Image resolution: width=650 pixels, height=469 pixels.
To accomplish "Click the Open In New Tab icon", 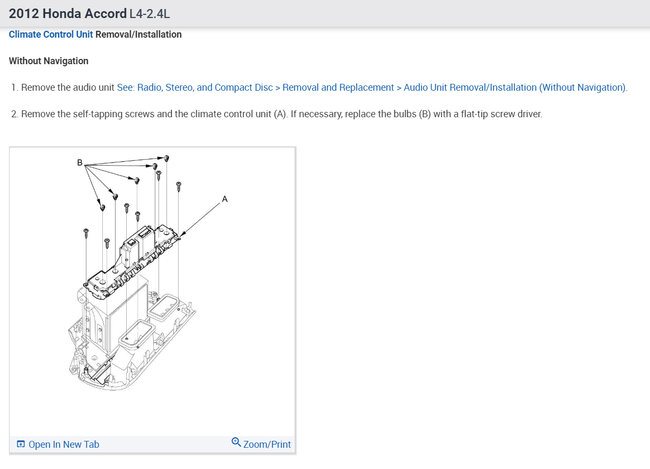I will coord(21,444).
